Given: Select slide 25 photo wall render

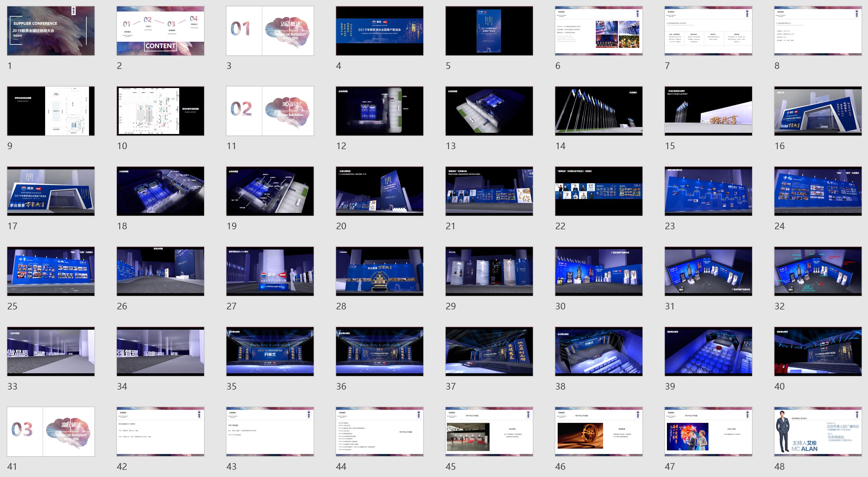Looking at the screenshot, I should [51, 271].
